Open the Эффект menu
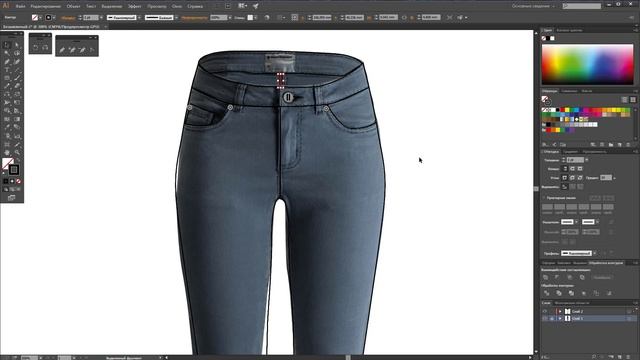Viewport: 640px width, 360px height. tap(134, 7)
